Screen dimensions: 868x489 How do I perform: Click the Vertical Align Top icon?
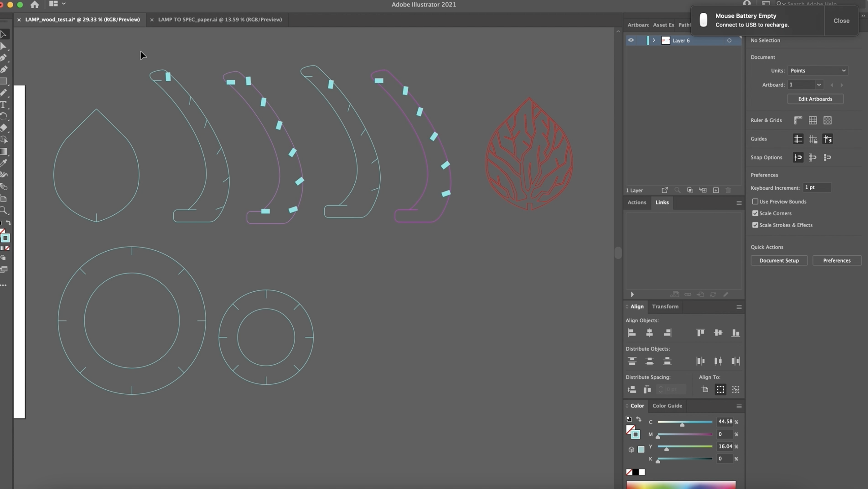click(x=700, y=333)
